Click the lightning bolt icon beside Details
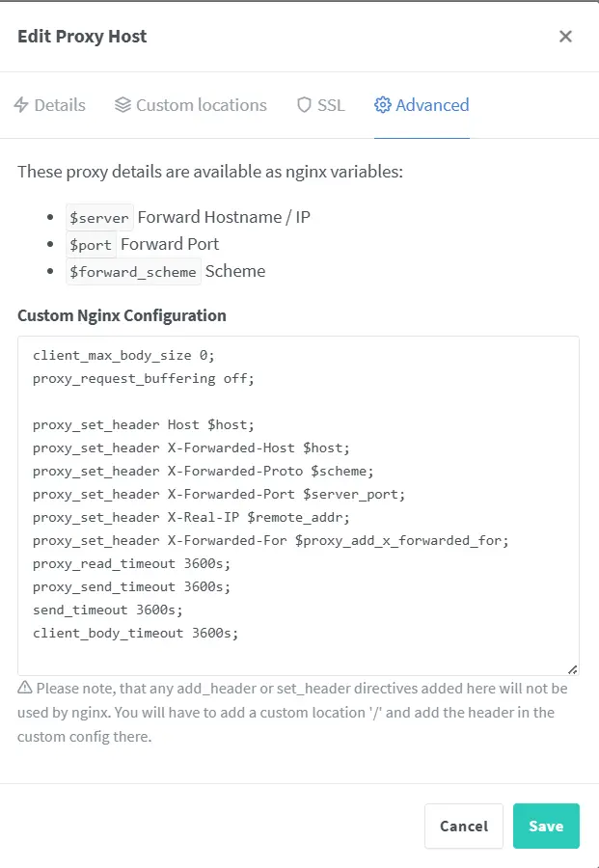 point(21,105)
